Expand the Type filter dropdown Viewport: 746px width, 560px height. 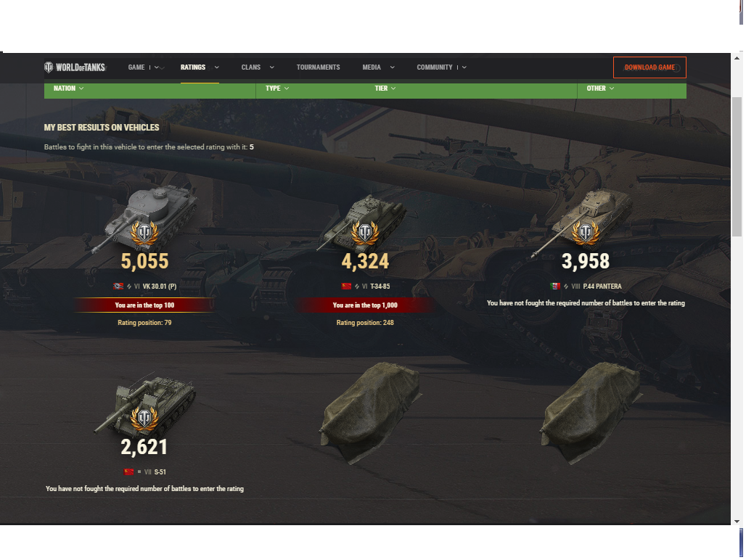(x=277, y=88)
